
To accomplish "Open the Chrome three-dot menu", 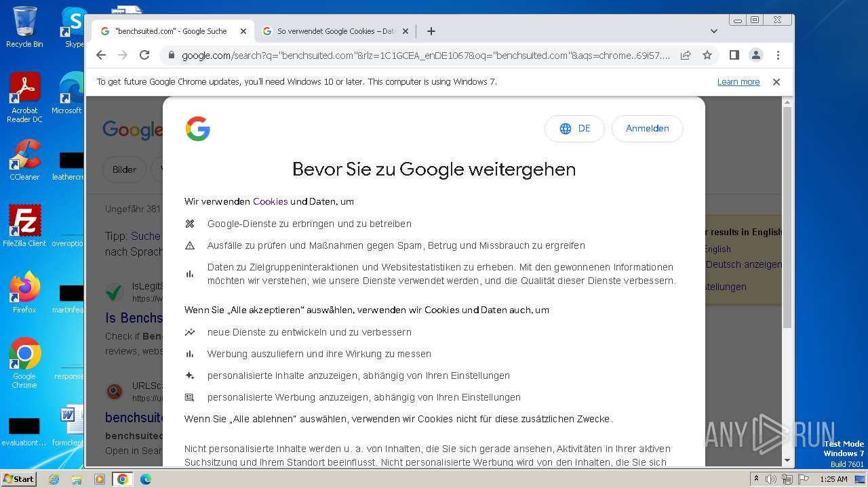I will [778, 55].
